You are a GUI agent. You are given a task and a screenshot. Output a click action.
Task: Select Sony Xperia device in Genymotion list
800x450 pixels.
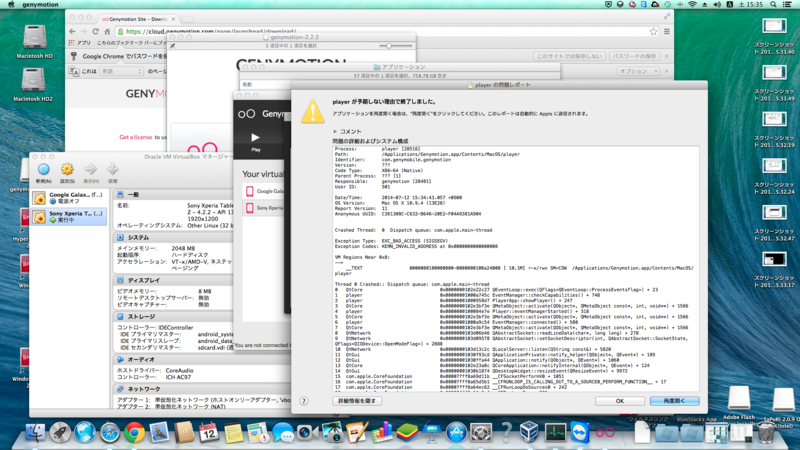pos(264,208)
